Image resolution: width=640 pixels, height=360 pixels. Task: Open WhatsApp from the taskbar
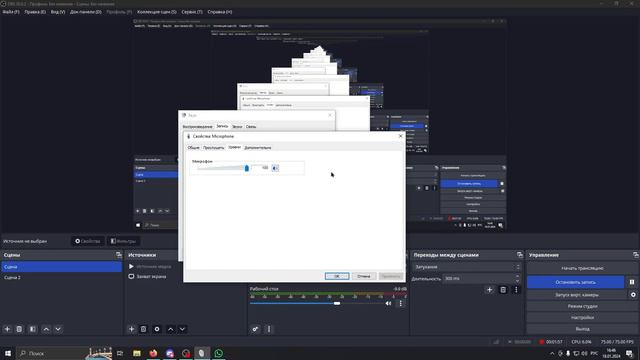(219, 353)
